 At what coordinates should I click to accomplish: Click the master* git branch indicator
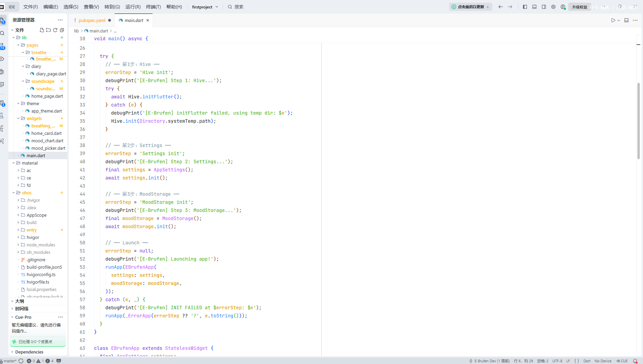pyautogui.click(x=9, y=361)
